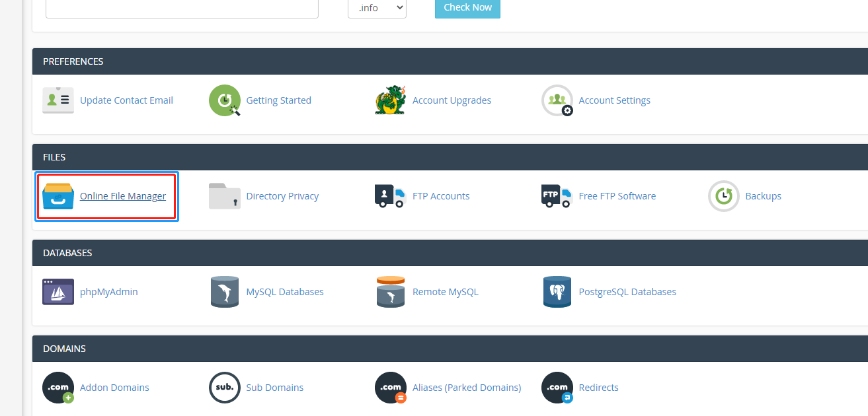Click the Account Upgrades dragon icon
Image resolution: width=868 pixels, height=416 pixels.
pos(390,100)
